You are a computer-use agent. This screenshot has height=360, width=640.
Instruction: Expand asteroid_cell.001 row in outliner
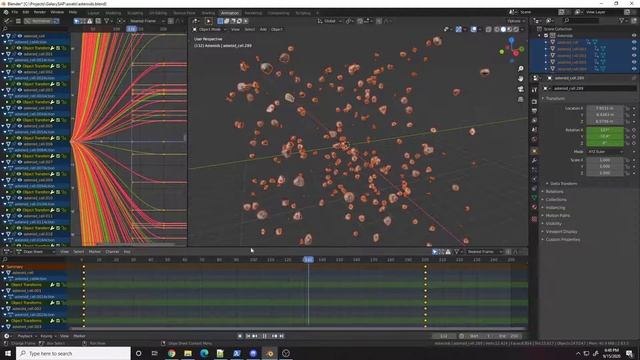pyautogui.click(x=546, y=49)
